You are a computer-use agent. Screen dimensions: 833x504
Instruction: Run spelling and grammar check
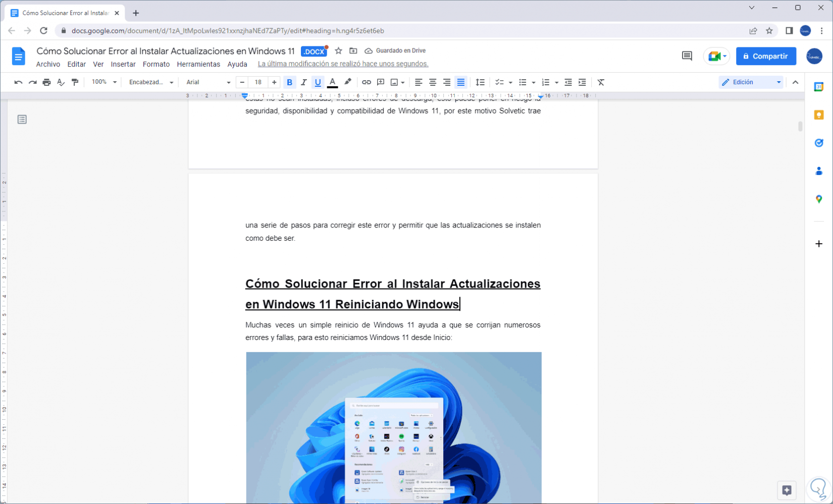61,82
